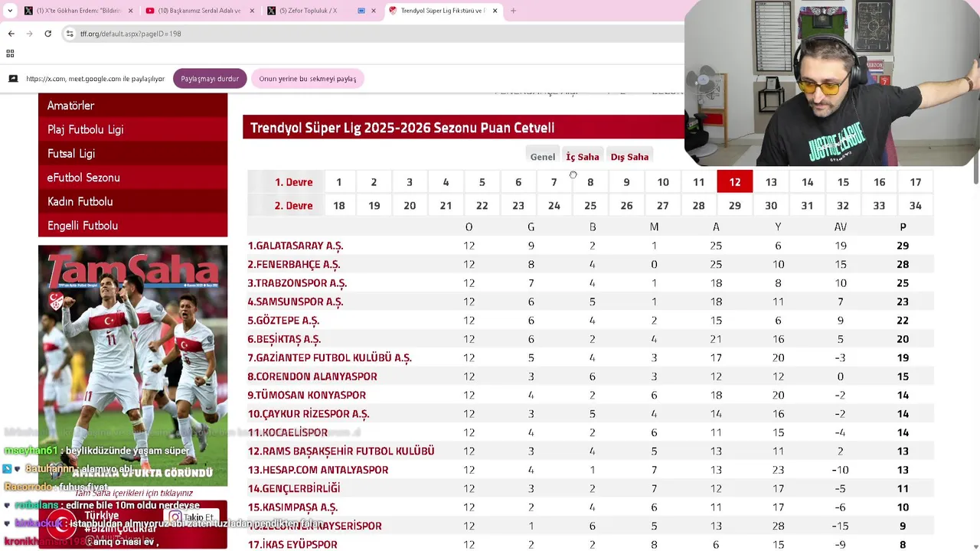The height and width of the screenshot is (551, 980).
Task: Go forward in browser history
Action: 29,34
